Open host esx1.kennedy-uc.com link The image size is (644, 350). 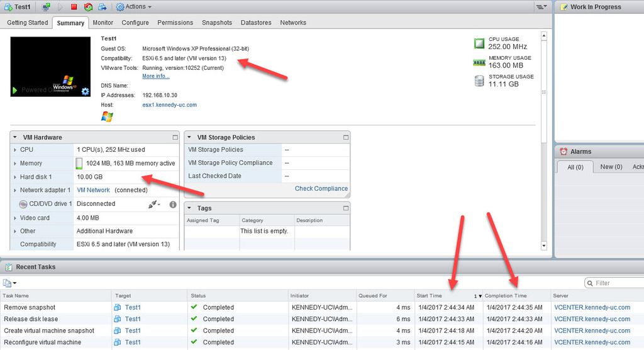pyautogui.click(x=170, y=105)
